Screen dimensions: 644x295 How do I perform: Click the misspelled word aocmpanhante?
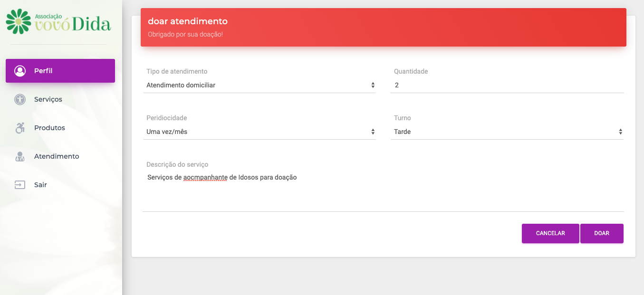(205, 178)
